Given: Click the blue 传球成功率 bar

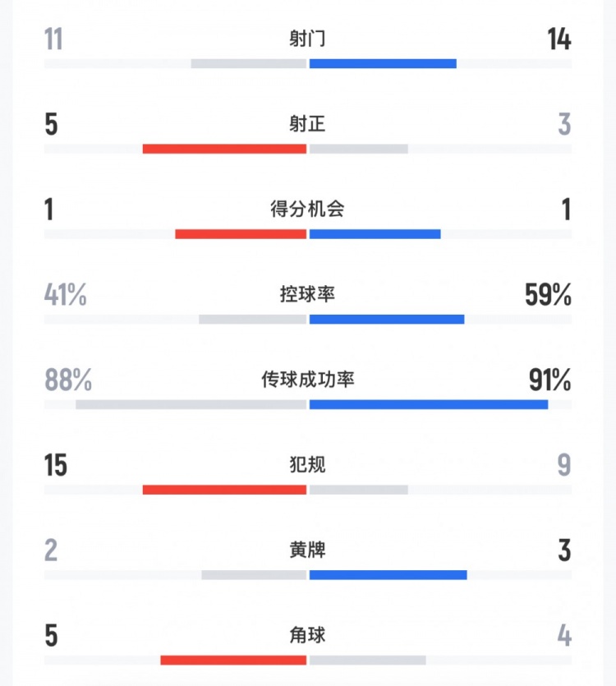Looking at the screenshot, I should click(x=429, y=405).
